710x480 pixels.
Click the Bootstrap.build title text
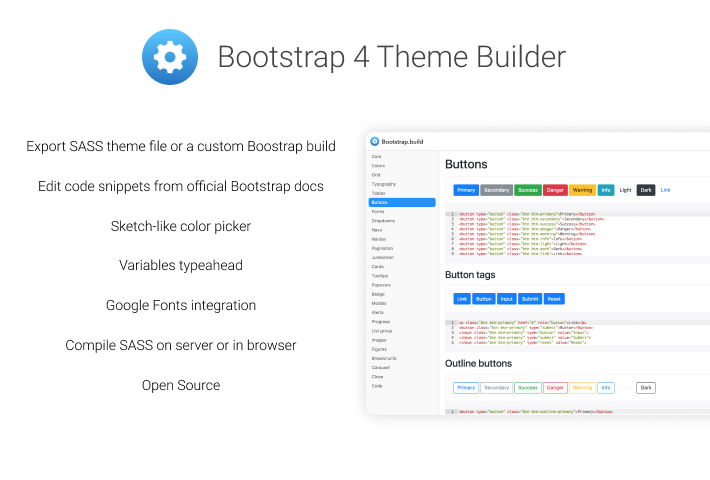click(402, 142)
